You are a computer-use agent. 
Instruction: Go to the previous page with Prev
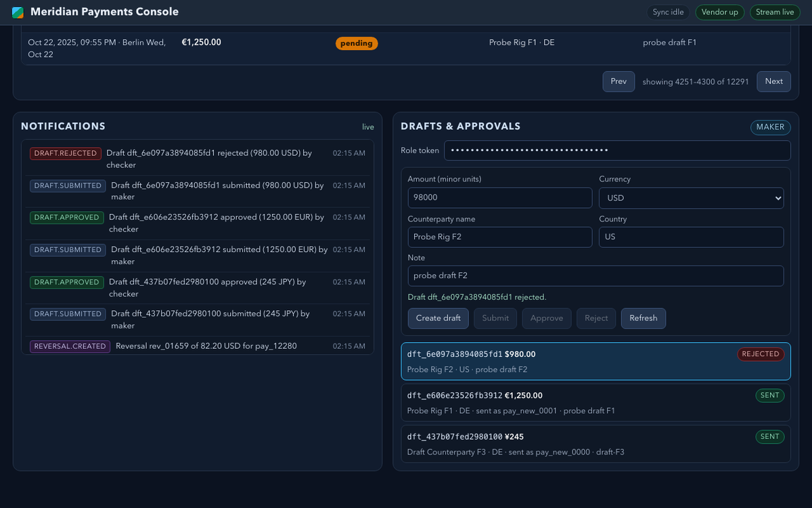click(x=618, y=81)
